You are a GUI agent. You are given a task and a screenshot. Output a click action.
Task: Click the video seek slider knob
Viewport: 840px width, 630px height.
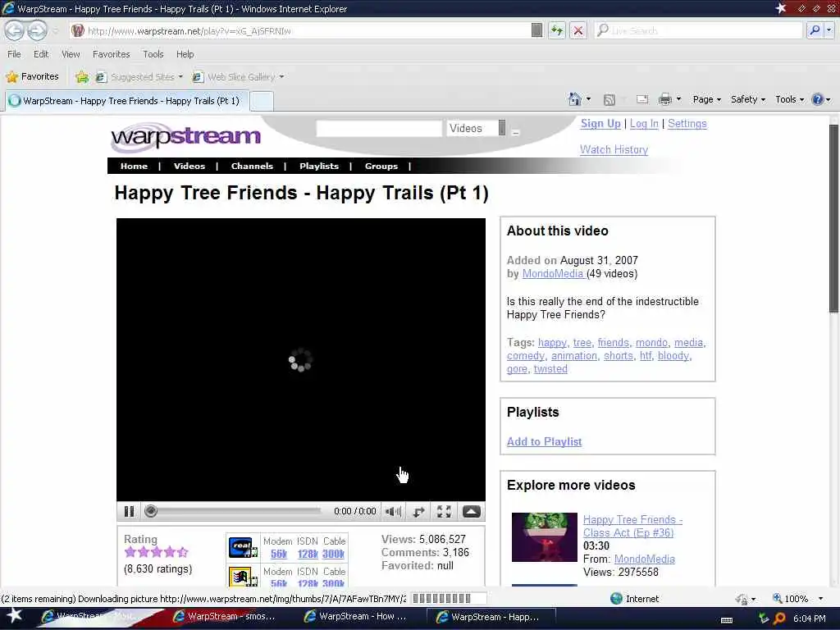point(151,512)
